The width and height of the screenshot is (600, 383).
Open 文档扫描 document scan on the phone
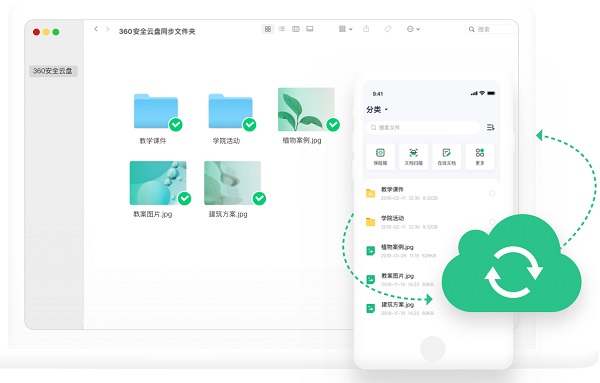pyautogui.click(x=413, y=156)
